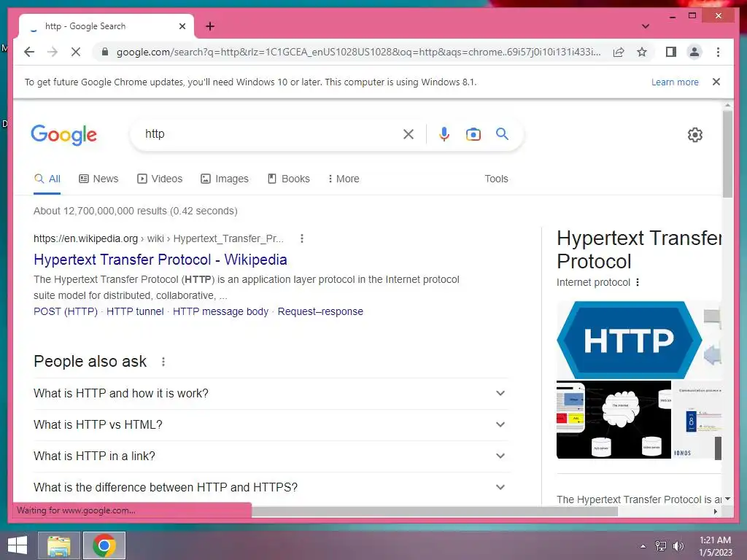Open the clock showing 1:21 AM
This screenshot has width=747, height=560.
[x=715, y=546]
